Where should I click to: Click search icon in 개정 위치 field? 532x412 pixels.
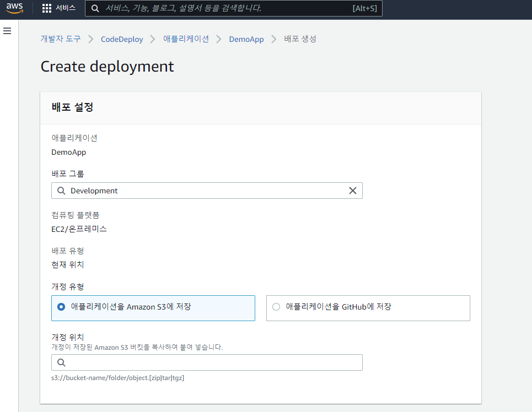pyautogui.click(x=61, y=362)
